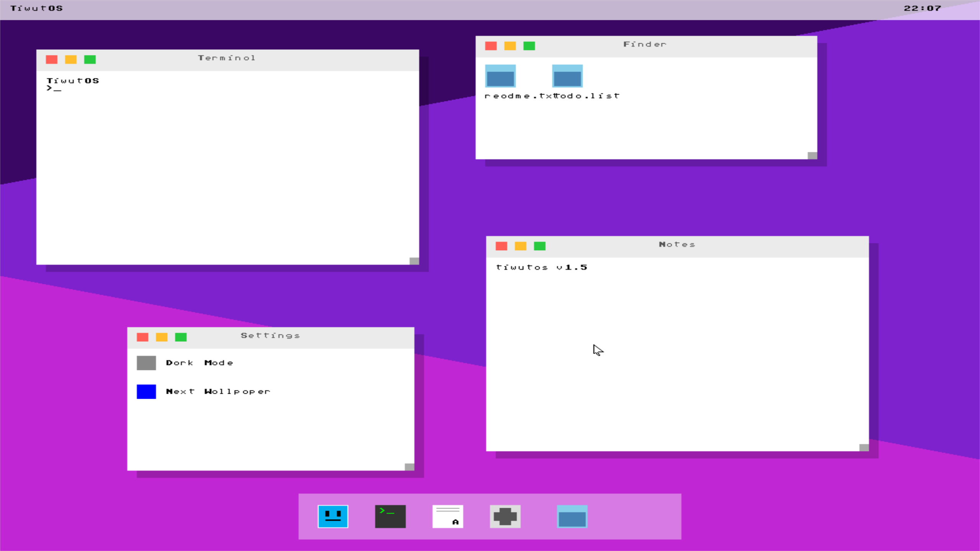This screenshot has height=551, width=980.
Task: Click the Finder window resize handle
Action: pyautogui.click(x=812, y=155)
